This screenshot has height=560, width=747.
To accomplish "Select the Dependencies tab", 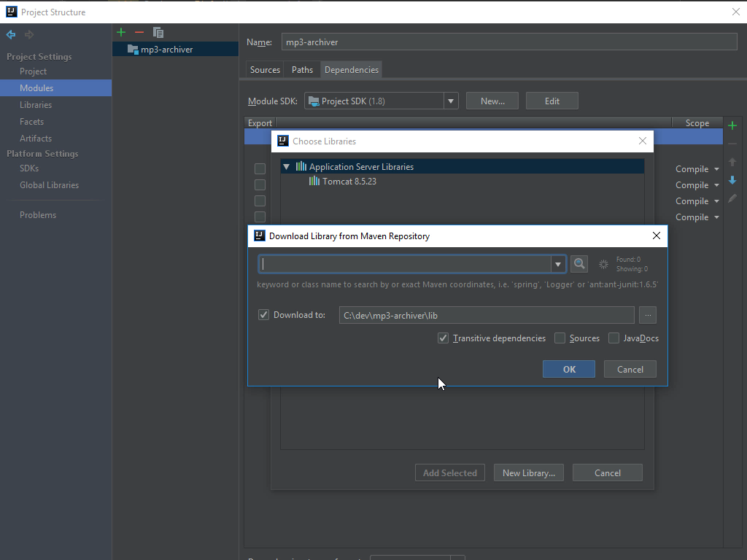I will [x=352, y=69].
